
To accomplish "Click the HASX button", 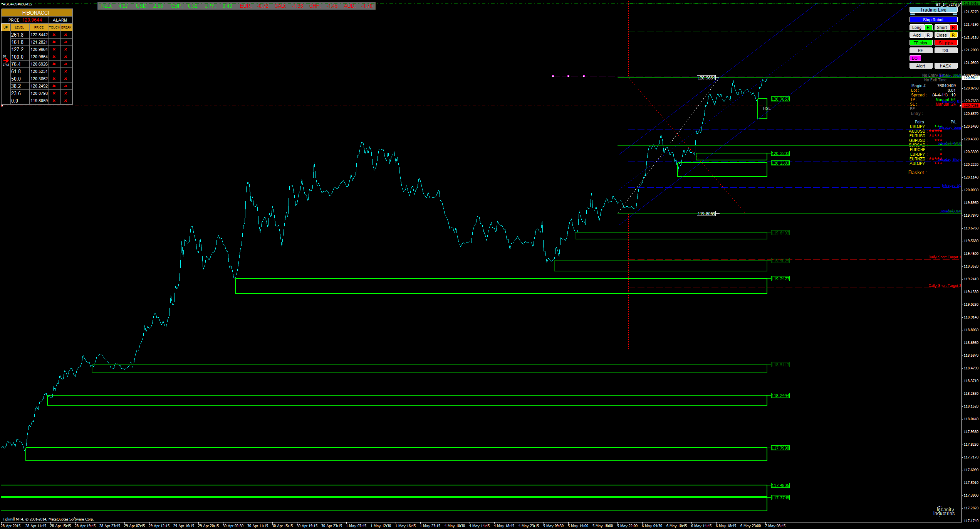I will 946,66.
